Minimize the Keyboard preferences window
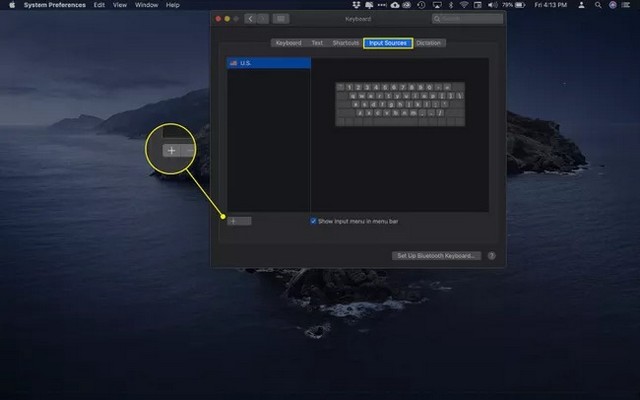The image size is (640, 400). [x=227, y=19]
